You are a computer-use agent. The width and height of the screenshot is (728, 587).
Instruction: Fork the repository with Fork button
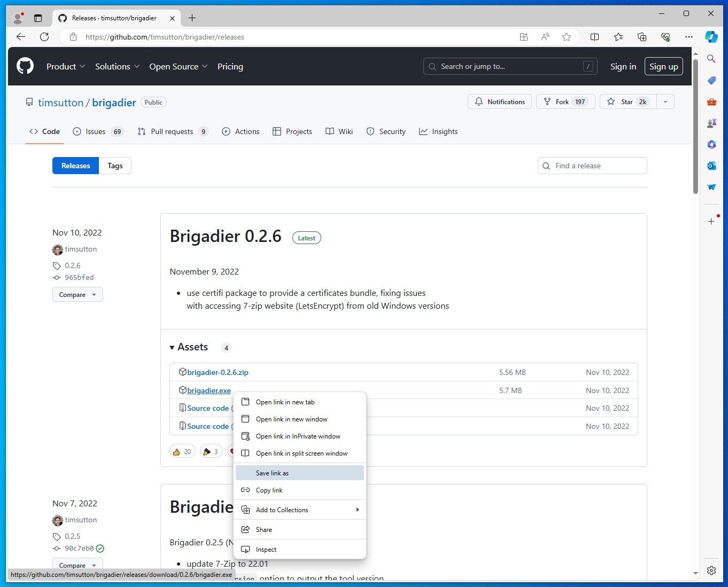click(566, 101)
